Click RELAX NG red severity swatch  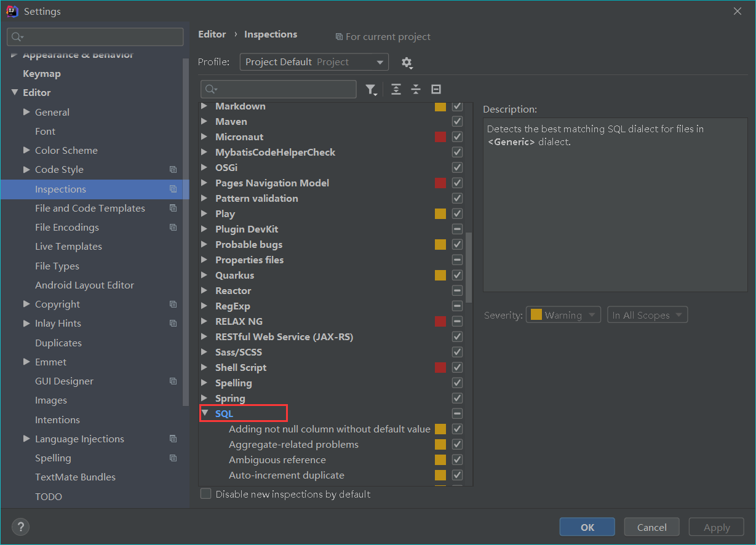click(x=440, y=322)
